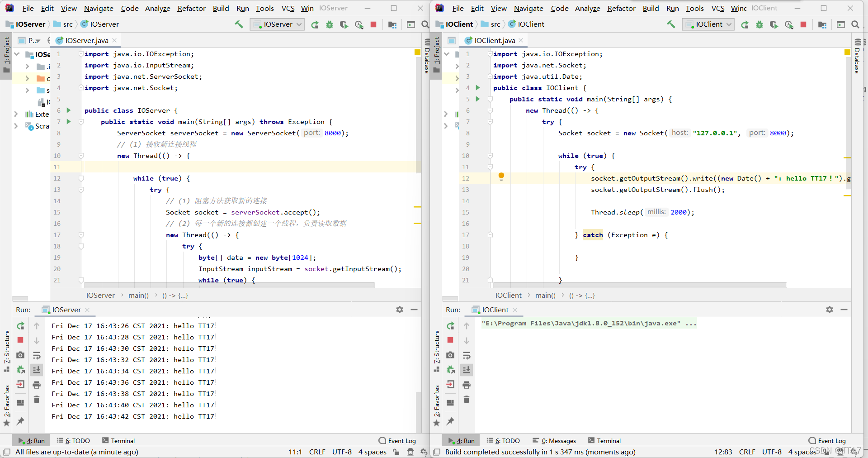Screen dimensions: 868x458
Task: Click yellow inspection indicator in IOClient editor
Action: [x=847, y=52]
